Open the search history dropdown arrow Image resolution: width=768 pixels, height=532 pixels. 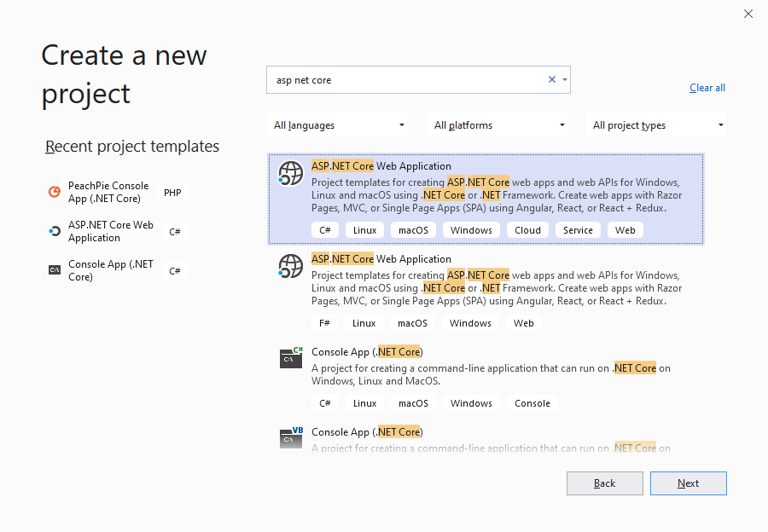(565, 79)
